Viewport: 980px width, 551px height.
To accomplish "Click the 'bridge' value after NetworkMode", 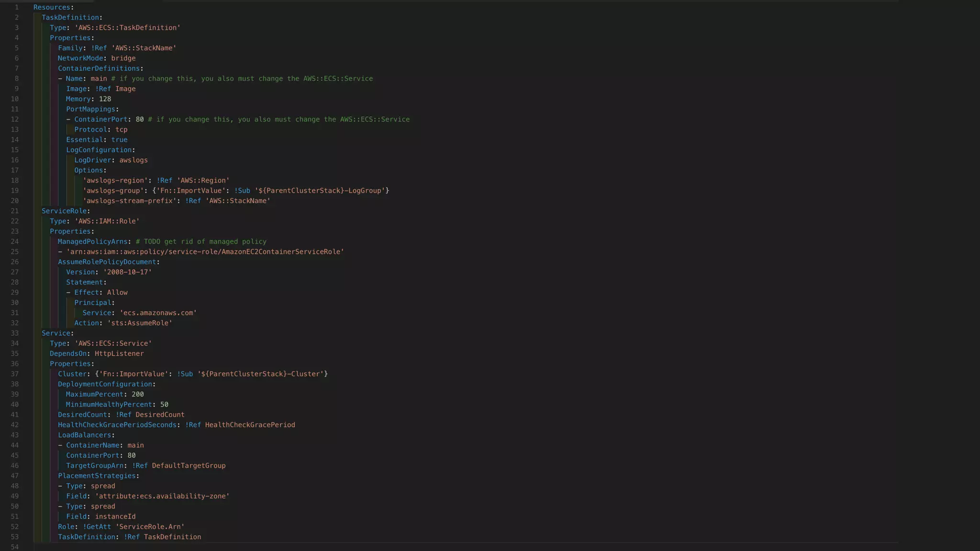I will pyautogui.click(x=123, y=58).
